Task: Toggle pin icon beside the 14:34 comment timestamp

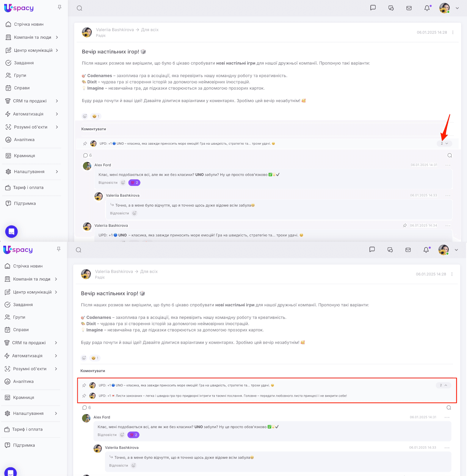Action: (405, 226)
